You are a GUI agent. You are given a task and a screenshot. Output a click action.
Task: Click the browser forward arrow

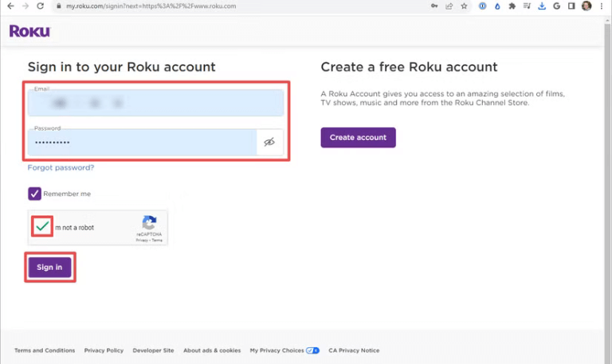pyautogui.click(x=25, y=6)
